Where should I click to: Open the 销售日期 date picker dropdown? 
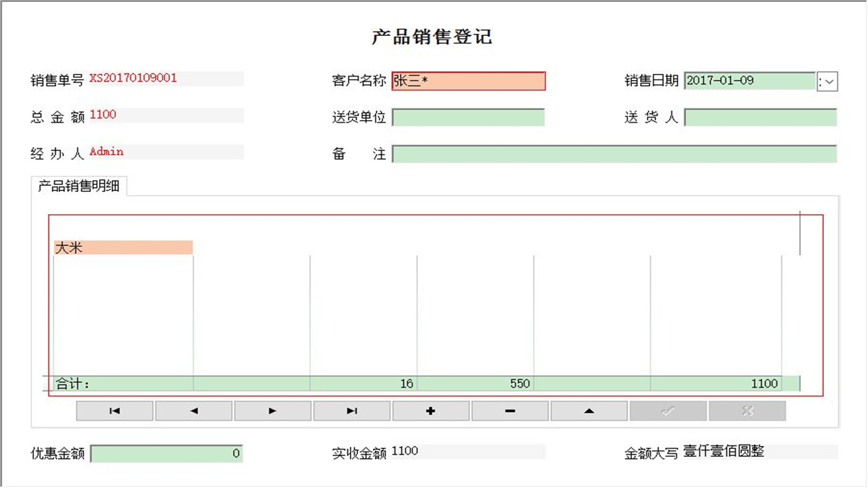pos(827,81)
